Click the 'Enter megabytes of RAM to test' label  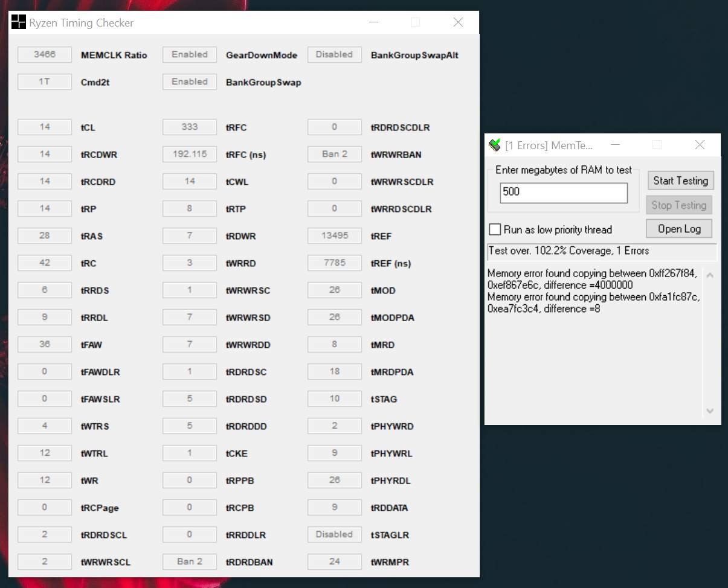(564, 170)
